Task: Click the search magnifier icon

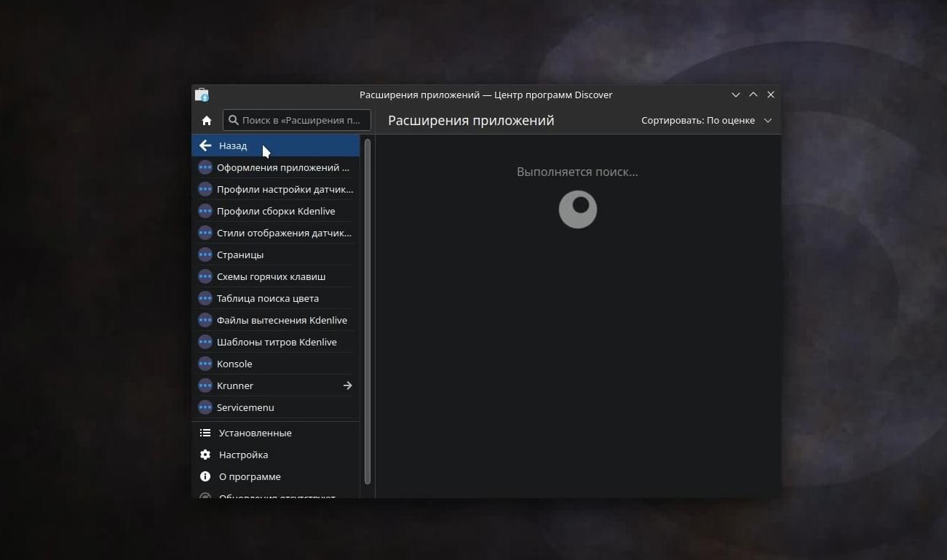Action: pos(233,120)
